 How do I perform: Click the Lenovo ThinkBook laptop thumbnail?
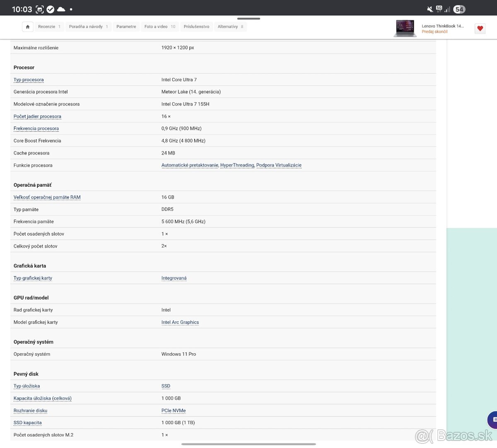(405, 28)
